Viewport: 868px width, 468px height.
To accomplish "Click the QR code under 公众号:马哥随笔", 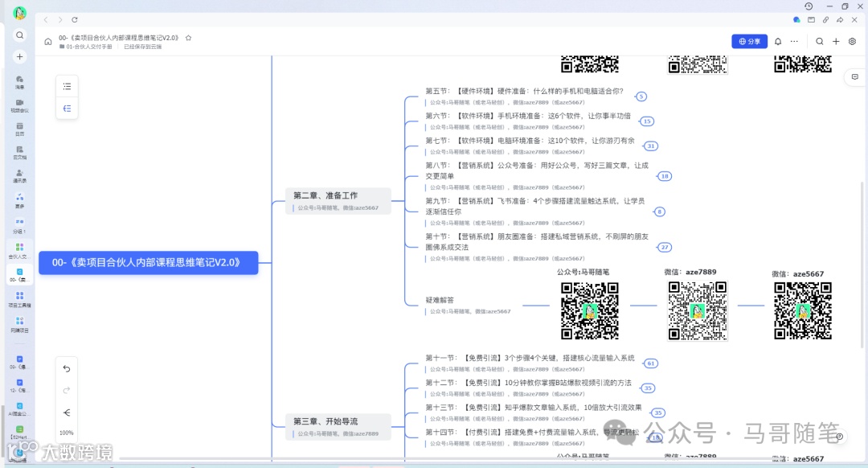I will (590, 310).
